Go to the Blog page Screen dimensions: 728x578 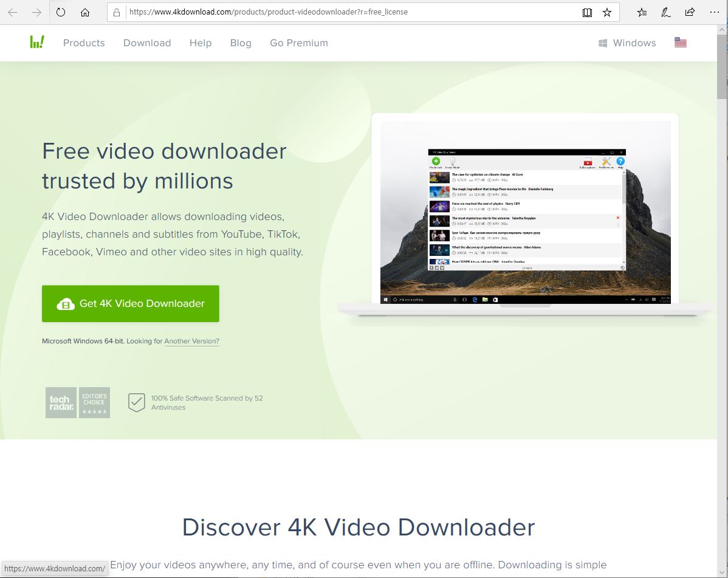coord(241,43)
